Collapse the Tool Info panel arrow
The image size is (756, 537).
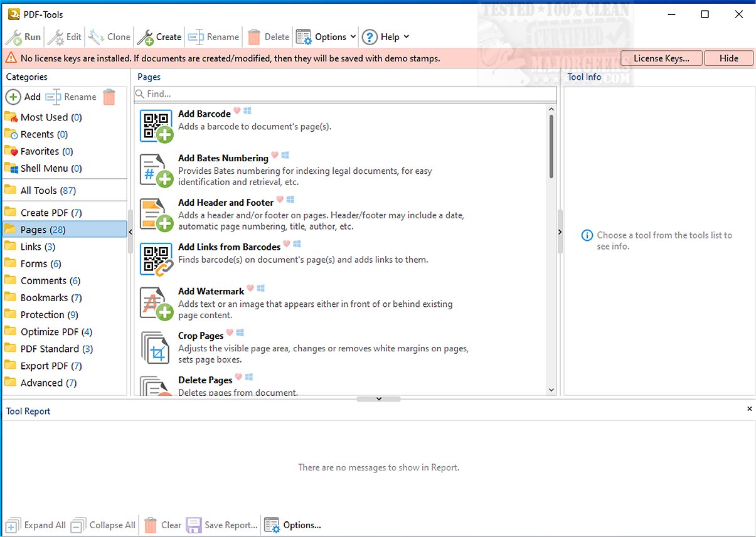pyautogui.click(x=560, y=232)
